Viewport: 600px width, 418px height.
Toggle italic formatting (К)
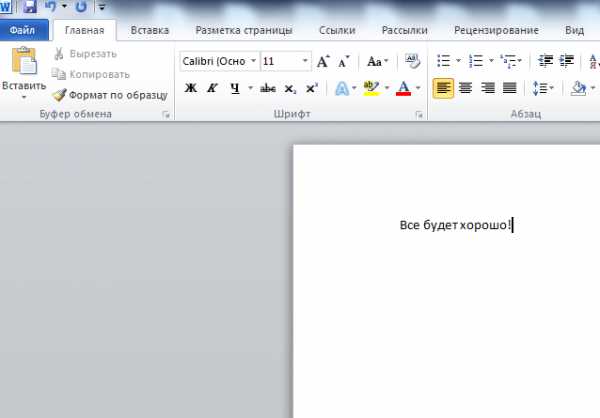(212, 89)
